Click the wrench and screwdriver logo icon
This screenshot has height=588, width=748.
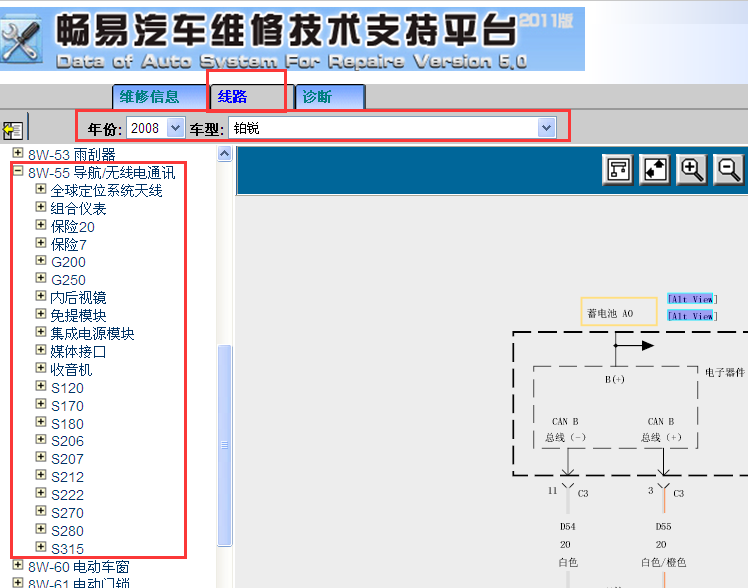(x=20, y=41)
